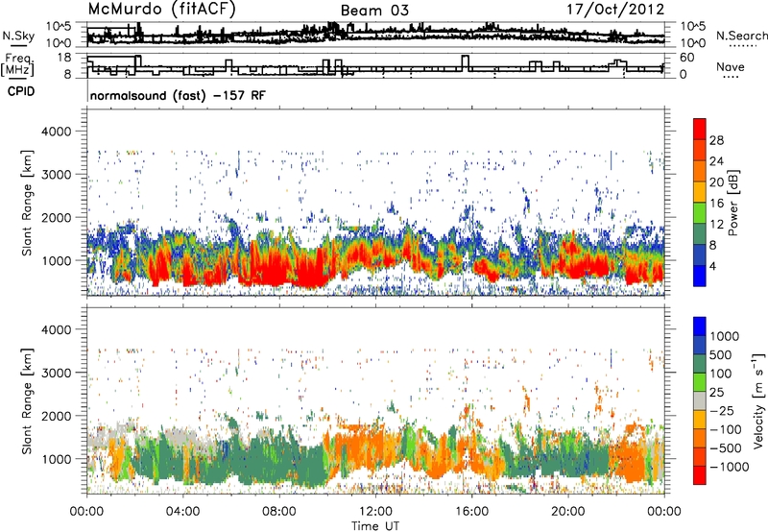Click 'Slant Range [km]' label of velocity panel

click(27, 400)
